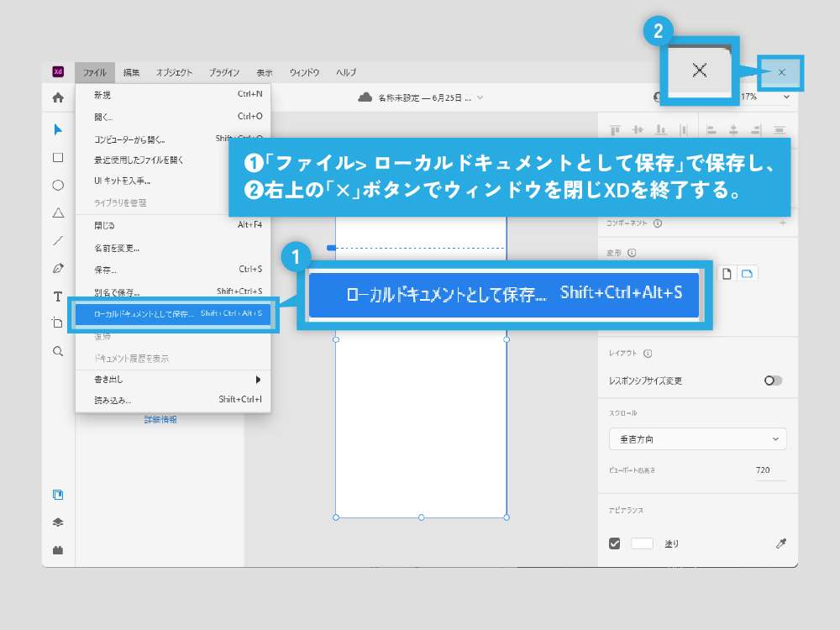Select the Pen tool
840x630 pixels.
[58, 269]
